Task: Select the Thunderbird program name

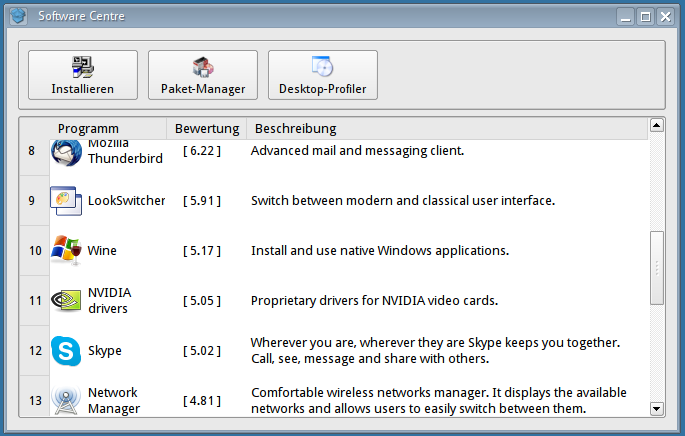Action: click(x=125, y=151)
